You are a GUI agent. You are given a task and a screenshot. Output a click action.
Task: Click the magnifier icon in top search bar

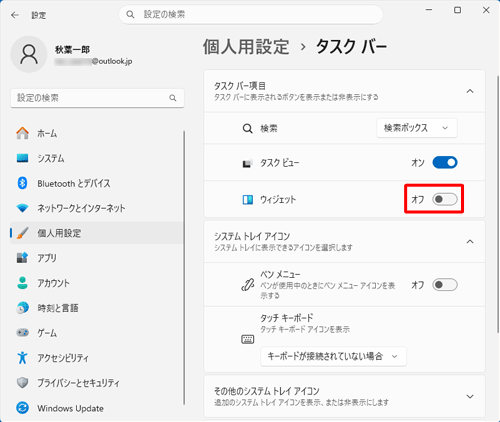[x=130, y=15]
